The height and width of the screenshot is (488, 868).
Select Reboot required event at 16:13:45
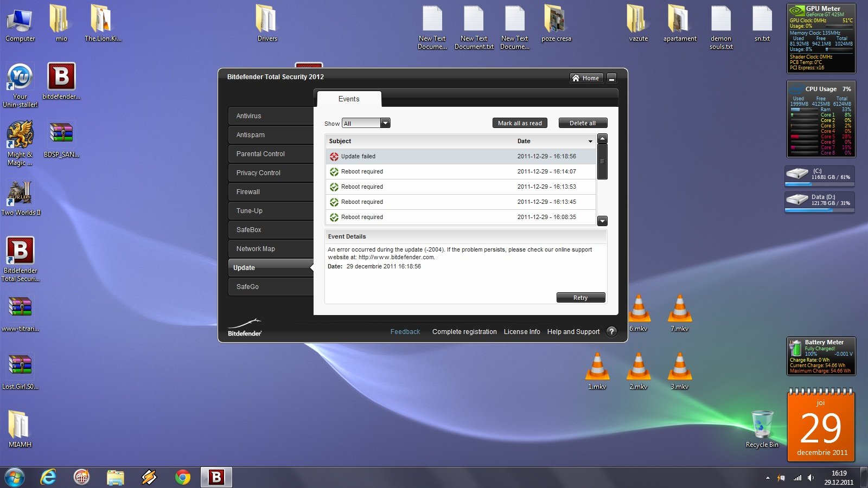(461, 202)
